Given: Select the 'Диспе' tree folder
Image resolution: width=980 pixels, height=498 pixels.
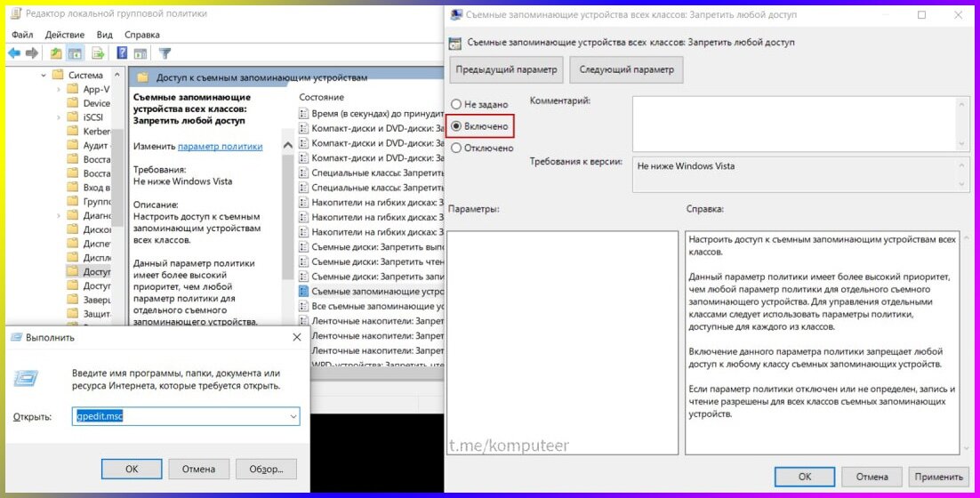Looking at the screenshot, I should pyautogui.click(x=89, y=244).
